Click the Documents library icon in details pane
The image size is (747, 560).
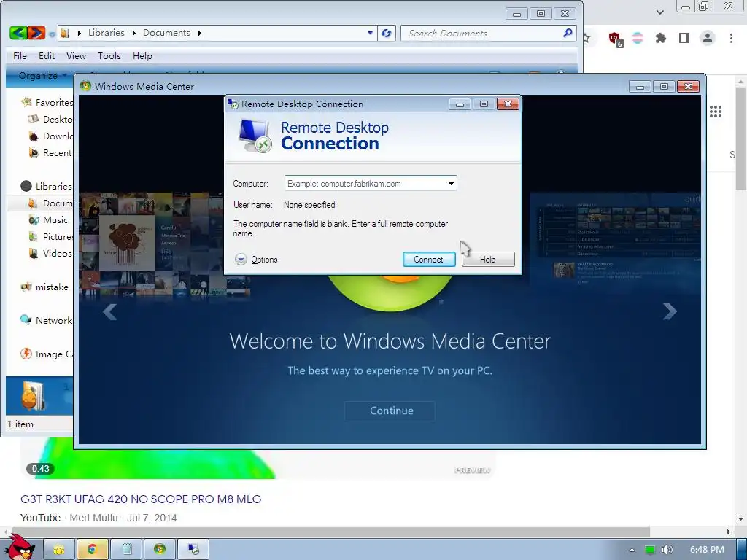point(34,396)
